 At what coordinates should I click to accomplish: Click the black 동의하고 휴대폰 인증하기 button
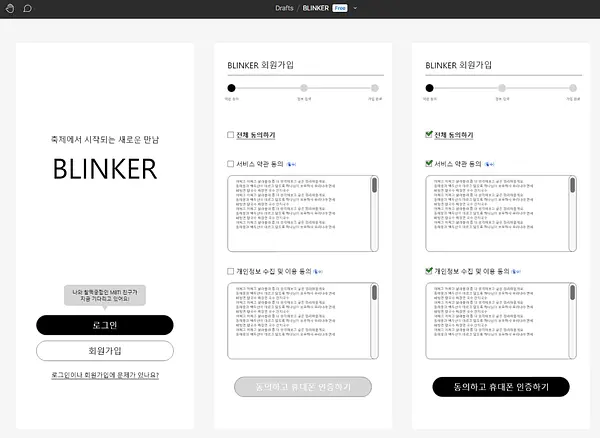[x=501, y=387]
